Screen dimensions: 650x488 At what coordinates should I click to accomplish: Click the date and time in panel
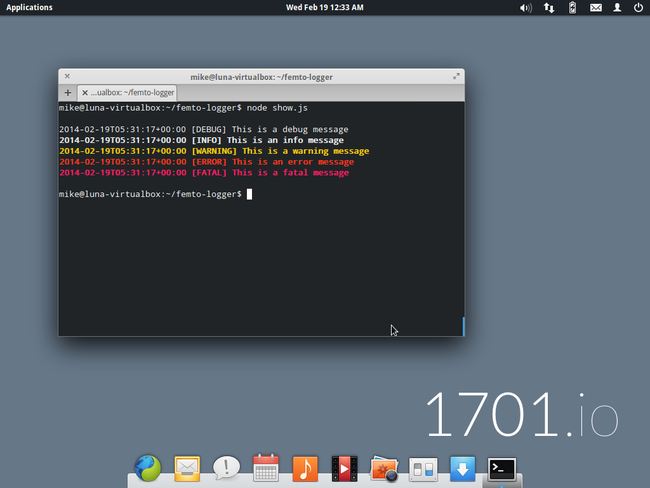[x=324, y=7]
